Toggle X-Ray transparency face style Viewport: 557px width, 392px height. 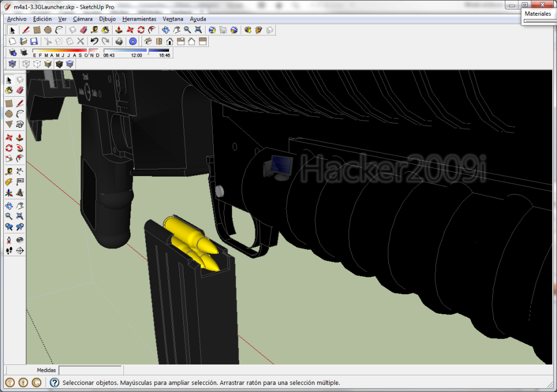13,64
